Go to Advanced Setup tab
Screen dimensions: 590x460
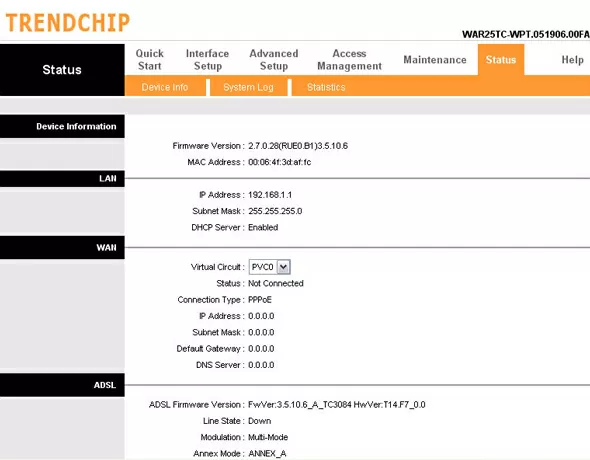(x=274, y=60)
